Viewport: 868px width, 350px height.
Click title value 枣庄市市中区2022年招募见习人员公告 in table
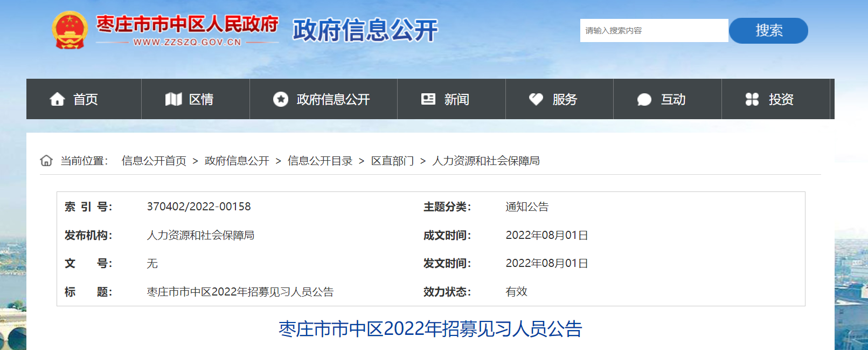coord(240,292)
